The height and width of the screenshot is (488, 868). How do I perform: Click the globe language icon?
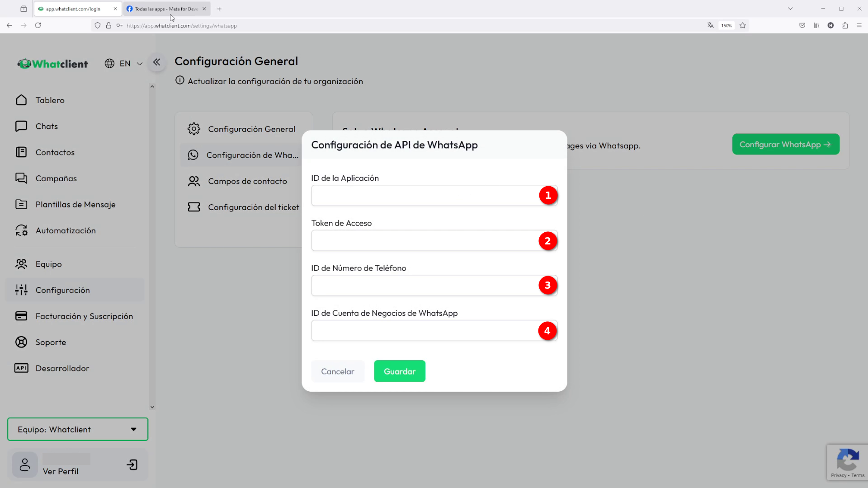click(x=109, y=64)
